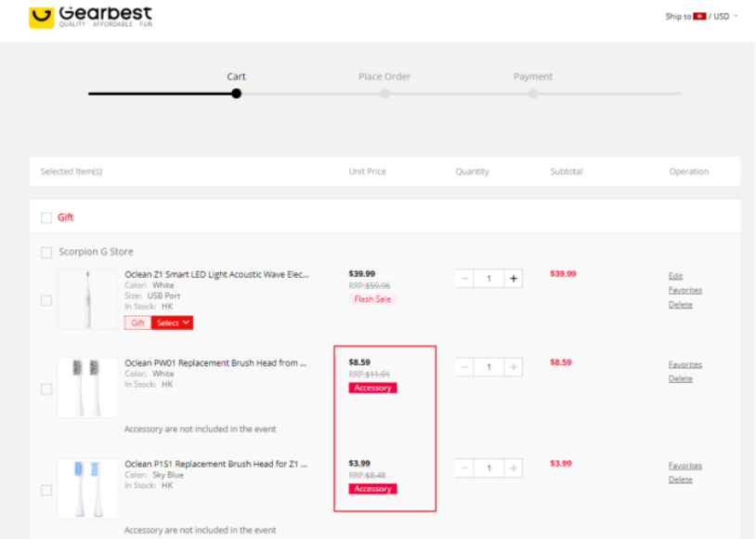Open the gift Select dropdown

pyautogui.click(x=174, y=322)
